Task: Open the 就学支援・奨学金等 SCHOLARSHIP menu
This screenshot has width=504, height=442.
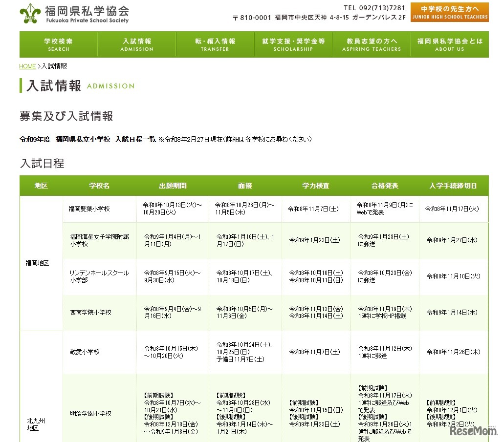Action: (293, 44)
